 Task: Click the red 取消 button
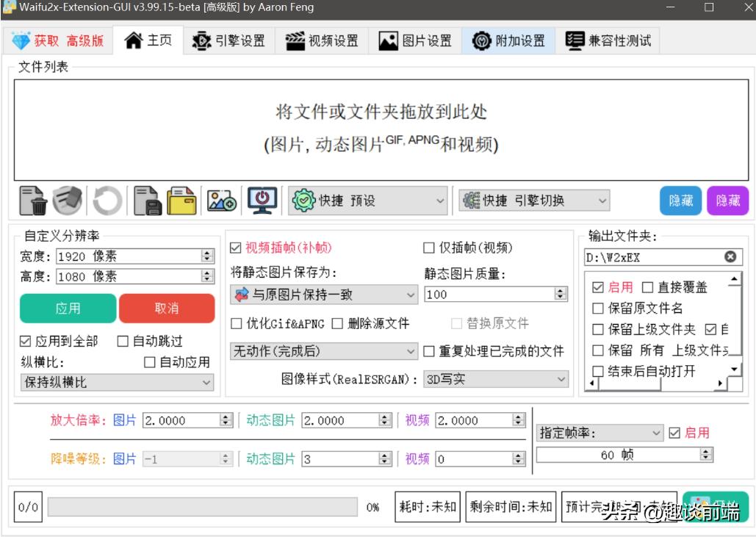coord(167,309)
